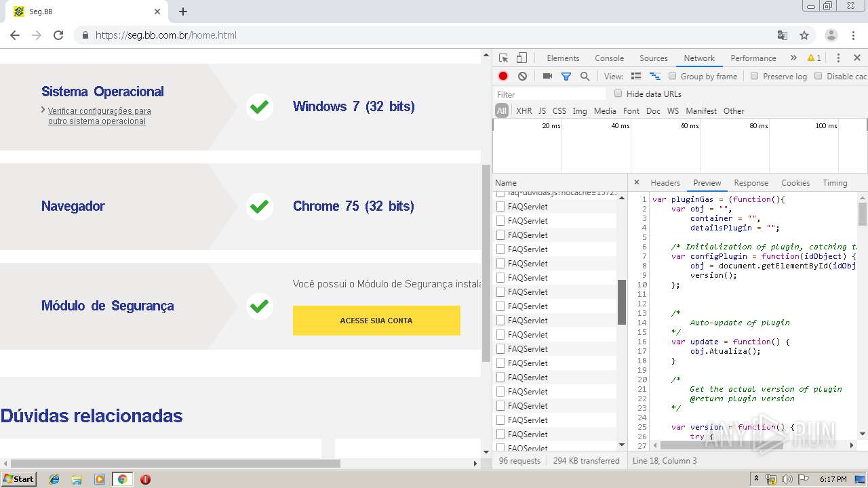The image size is (868, 488).
Task: Tick checkbox of first FAQServlet request
Action: (x=500, y=207)
